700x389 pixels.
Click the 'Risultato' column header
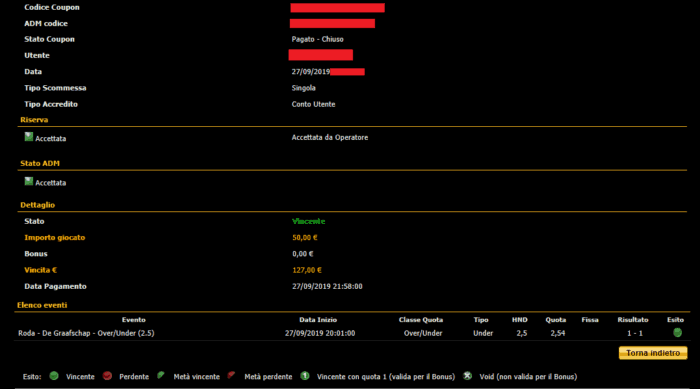pos(633,320)
